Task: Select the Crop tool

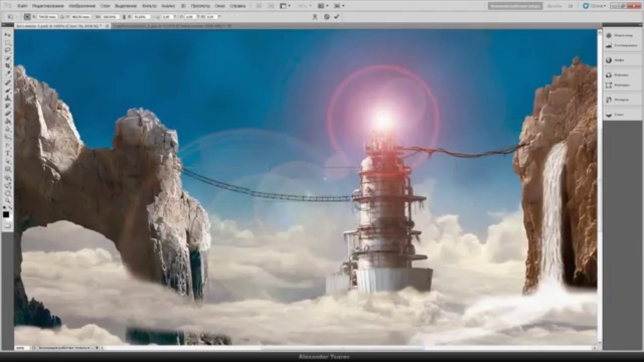Action: coord(8,65)
